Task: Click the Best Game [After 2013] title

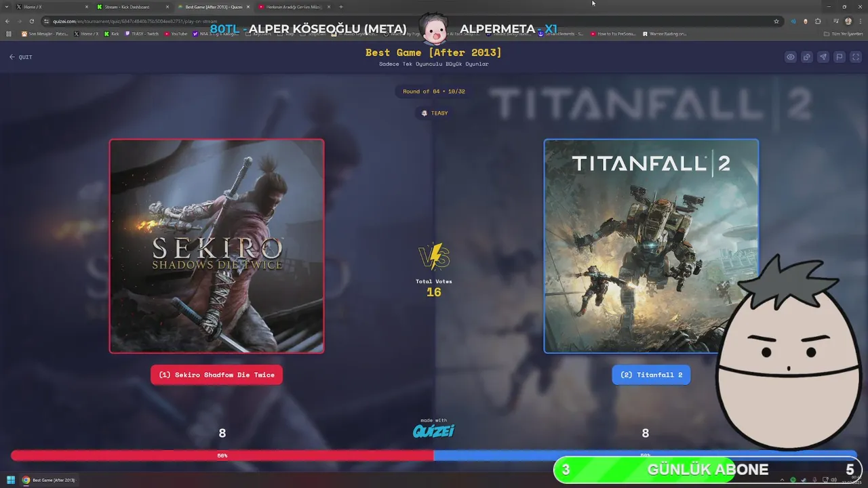Action: pos(434,52)
